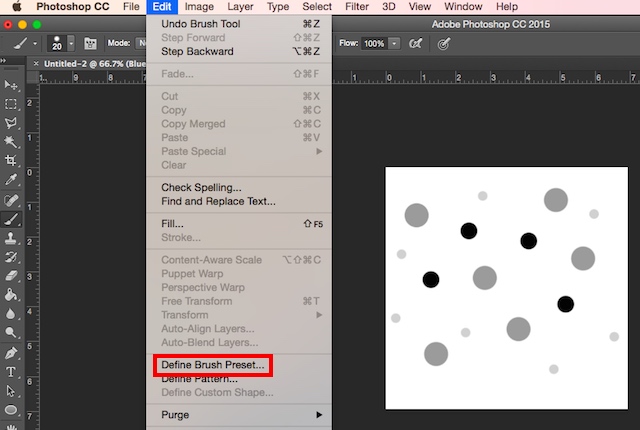The image size is (640, 430).
Task: Select the Move tool
Action: pos(12,86)
